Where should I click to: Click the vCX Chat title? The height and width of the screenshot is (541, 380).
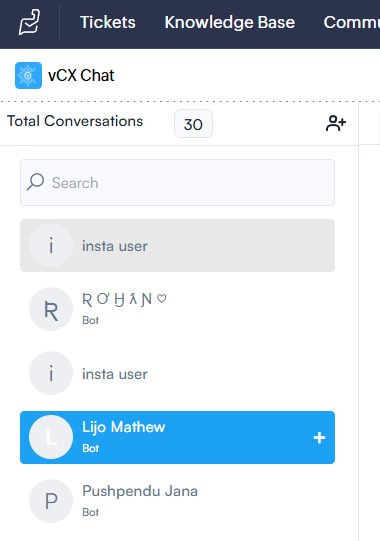[x=81, y=76]
